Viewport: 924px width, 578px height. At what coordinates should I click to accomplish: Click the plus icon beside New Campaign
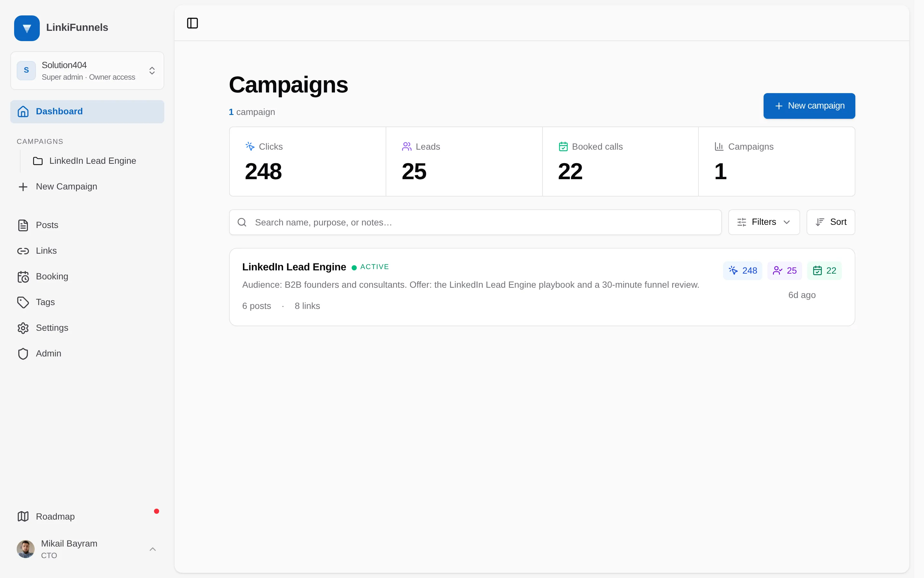point(23,187)
